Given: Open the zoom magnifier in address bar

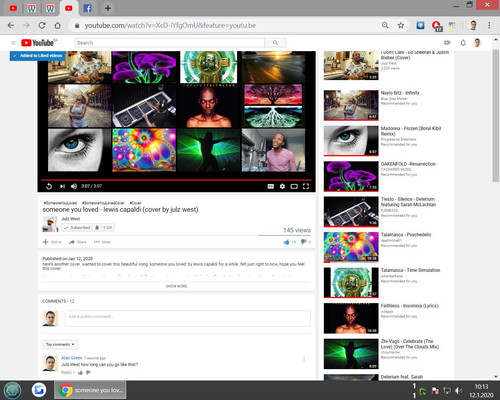Looking at the screenshot, I should [x=385, y=25].
